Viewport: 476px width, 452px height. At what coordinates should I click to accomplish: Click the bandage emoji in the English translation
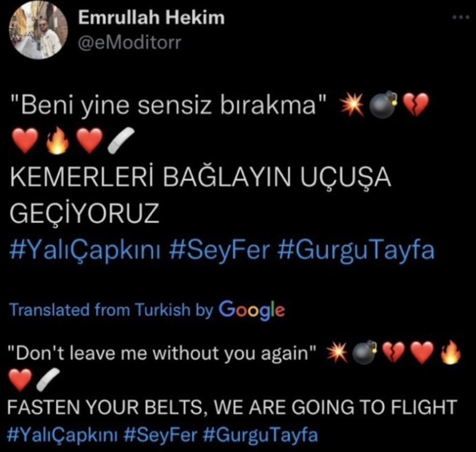(x=48, y=380)
